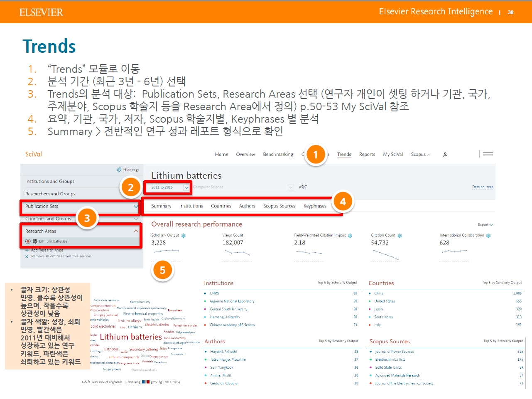The width and height of the screenshot is (532, 399).
Task: Open Argonne National Laboratory link
Action: [232, 301]
